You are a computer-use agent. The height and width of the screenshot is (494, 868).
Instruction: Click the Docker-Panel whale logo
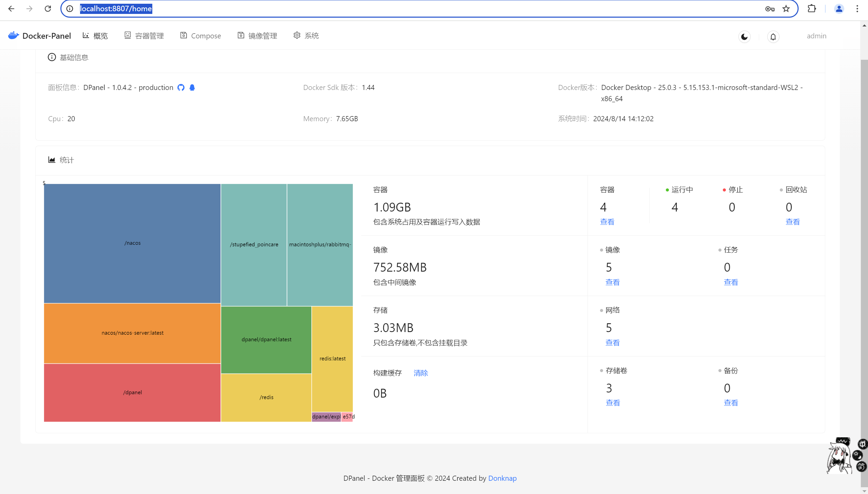tap(14, 35)
